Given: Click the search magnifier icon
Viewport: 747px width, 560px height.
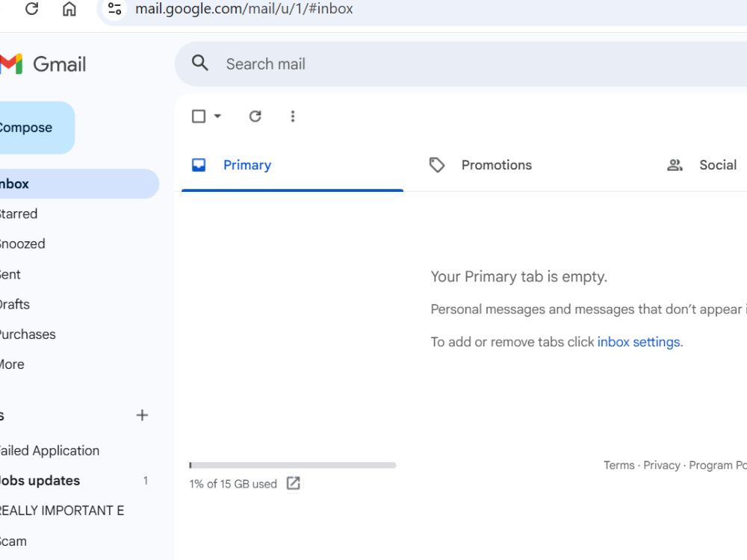Looking at the screenshot, I should tap(200, 63).
